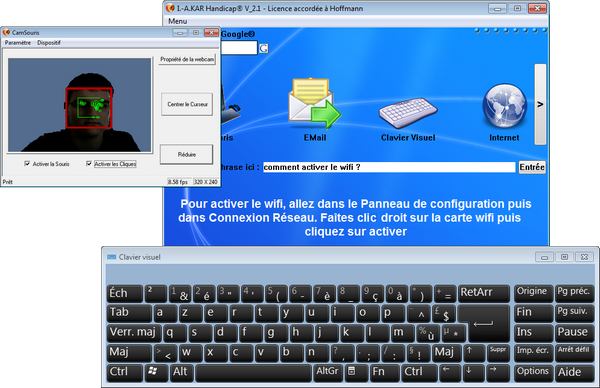The image size is (600, 388).
Task: Click the Centrer le Curseur button
Action: coord(187,104)
